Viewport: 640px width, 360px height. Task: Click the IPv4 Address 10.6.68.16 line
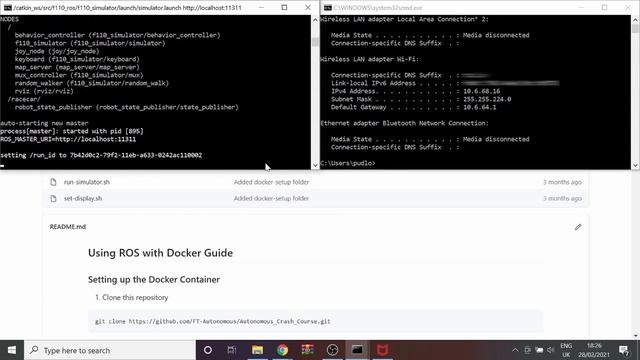click(415, 91)
